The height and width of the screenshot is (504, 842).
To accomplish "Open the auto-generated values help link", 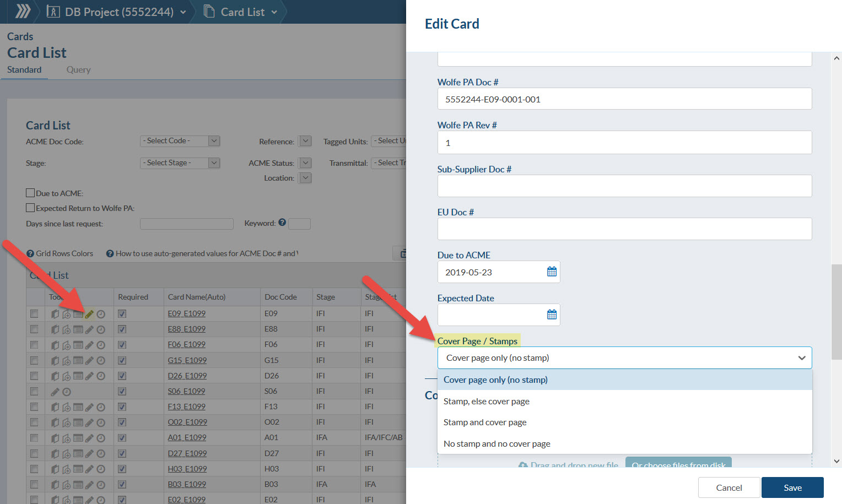I will tap(202, 253).
